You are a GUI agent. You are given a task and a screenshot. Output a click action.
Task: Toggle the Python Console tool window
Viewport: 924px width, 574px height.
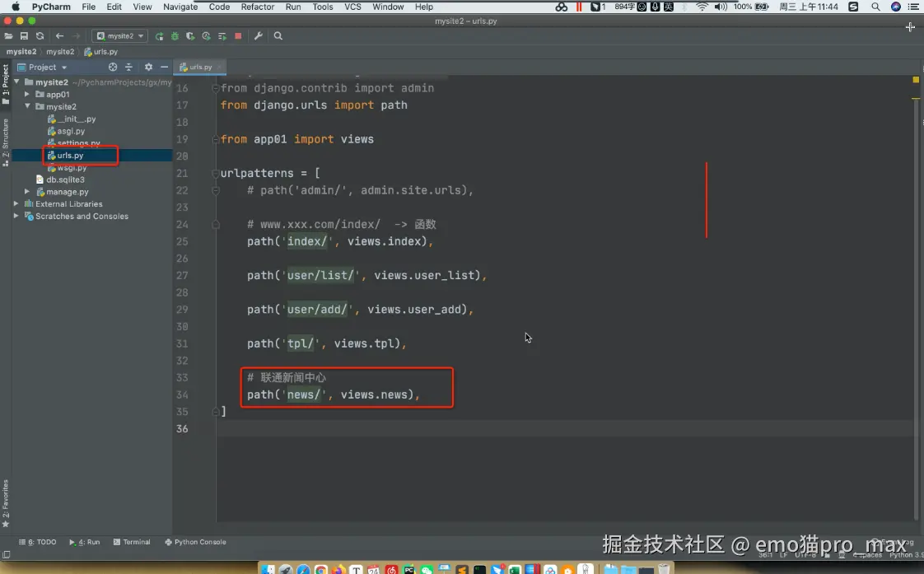[x=195, y=542]
